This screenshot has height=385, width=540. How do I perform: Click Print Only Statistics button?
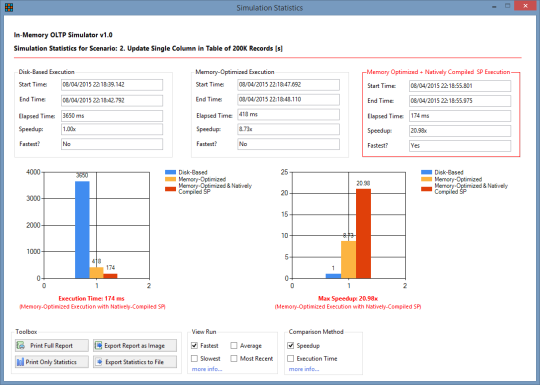coord(52,362)
